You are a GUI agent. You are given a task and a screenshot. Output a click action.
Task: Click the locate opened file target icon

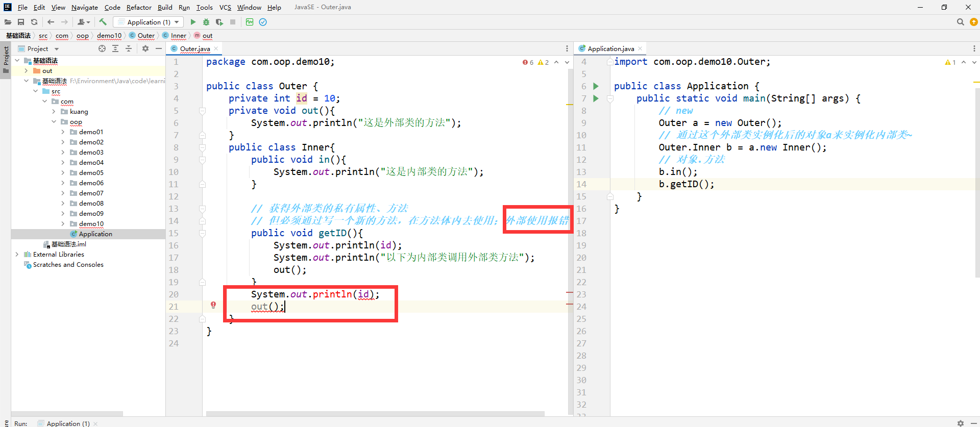pyautogui.click(x=102, y=48)
